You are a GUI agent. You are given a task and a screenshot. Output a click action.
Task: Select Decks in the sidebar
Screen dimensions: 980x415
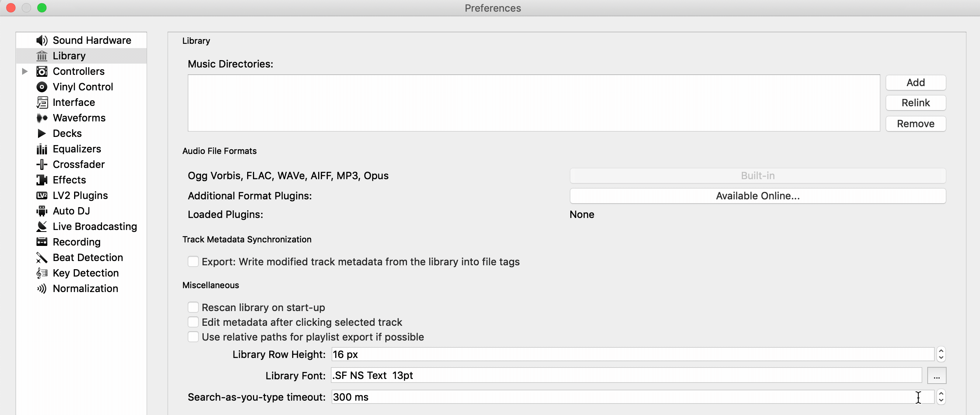(x=67, y=133)
